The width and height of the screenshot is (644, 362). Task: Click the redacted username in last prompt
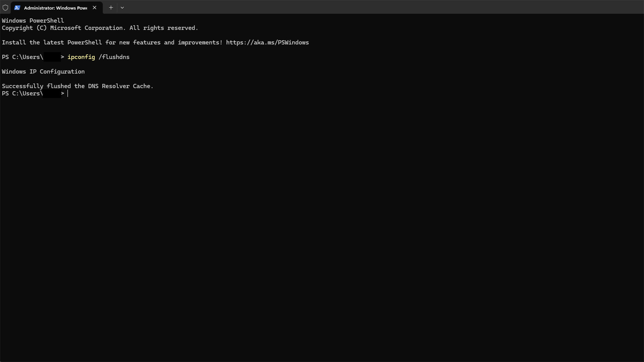click(52, 94)
